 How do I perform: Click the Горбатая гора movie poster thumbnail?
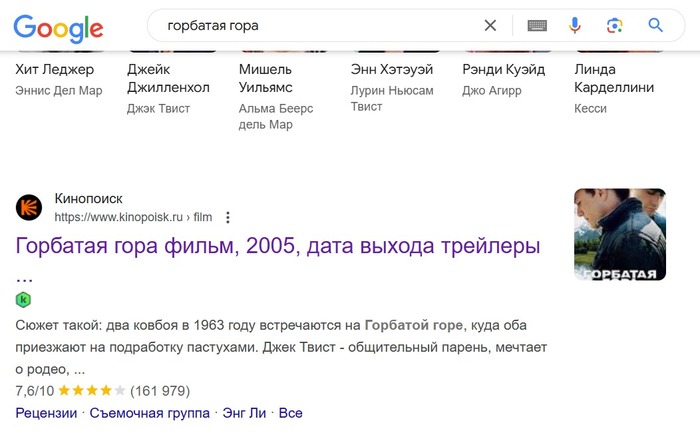click(x=620, y=234)
